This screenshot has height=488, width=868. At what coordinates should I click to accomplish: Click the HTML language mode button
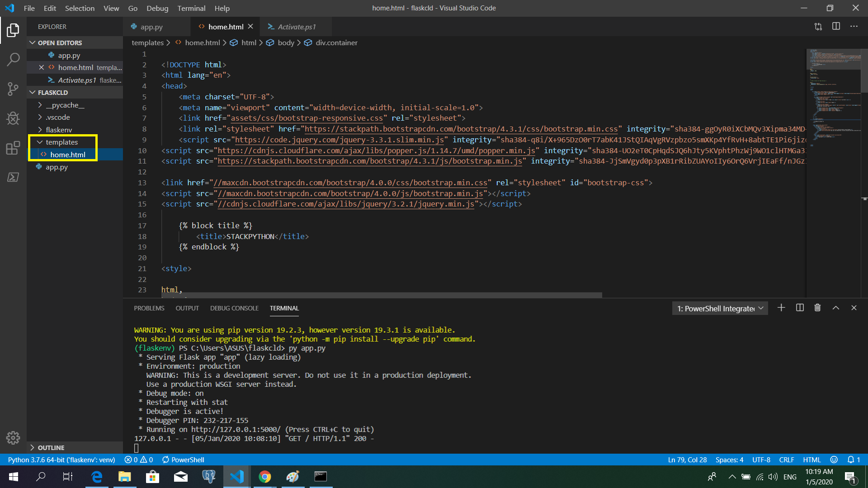[811, 460]
